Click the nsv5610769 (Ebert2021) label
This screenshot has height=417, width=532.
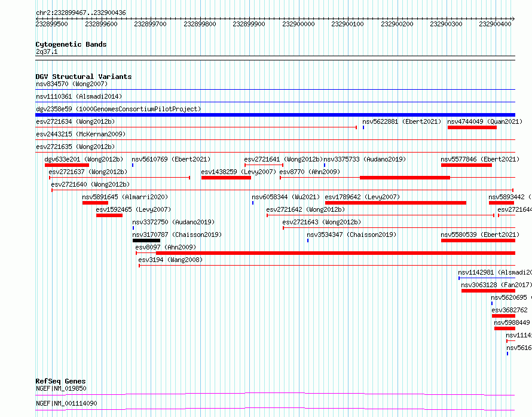click(x=171, y=159)
